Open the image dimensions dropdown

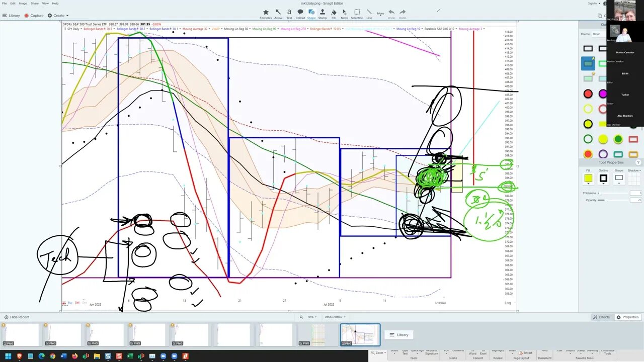coord(335,317)
